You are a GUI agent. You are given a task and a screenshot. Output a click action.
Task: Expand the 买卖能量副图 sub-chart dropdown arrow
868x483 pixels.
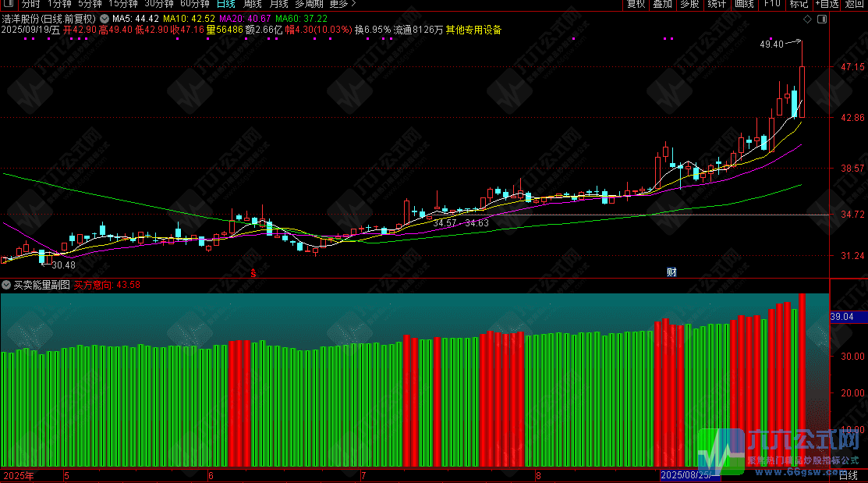pyautogui.click(x=6, y=285)
